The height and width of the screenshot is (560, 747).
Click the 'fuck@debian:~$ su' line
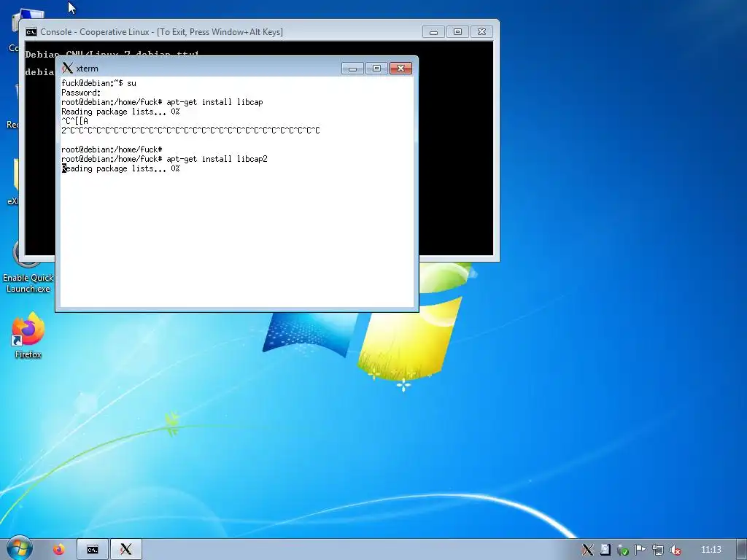pos(98,83)
